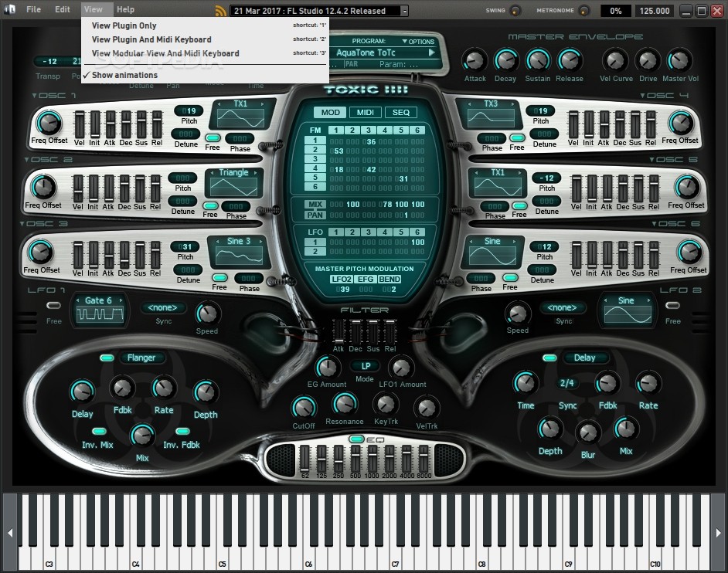Open the news bar dropdown arrow
Viewport: 728px width, 573px height.
[405, 11]
